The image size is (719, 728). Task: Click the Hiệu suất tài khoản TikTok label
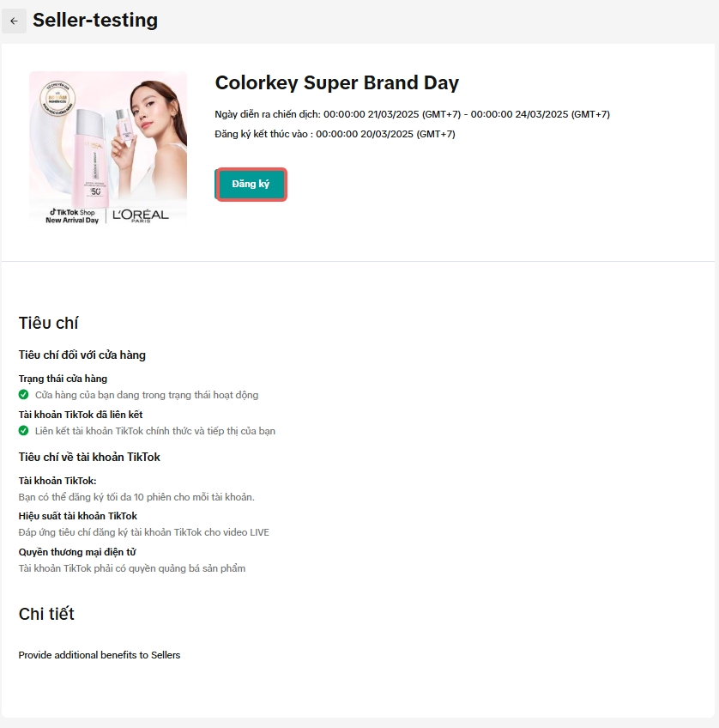(x=77, y=516)
